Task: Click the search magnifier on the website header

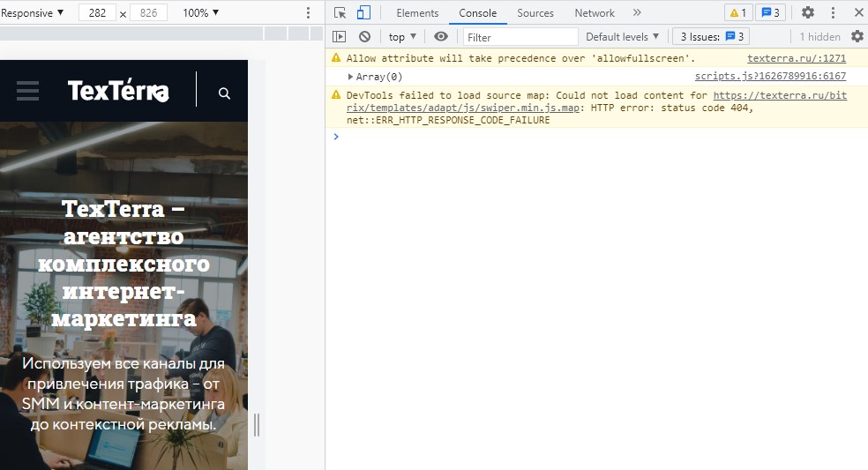Action: pyautogui.click(x=224, y=93)
